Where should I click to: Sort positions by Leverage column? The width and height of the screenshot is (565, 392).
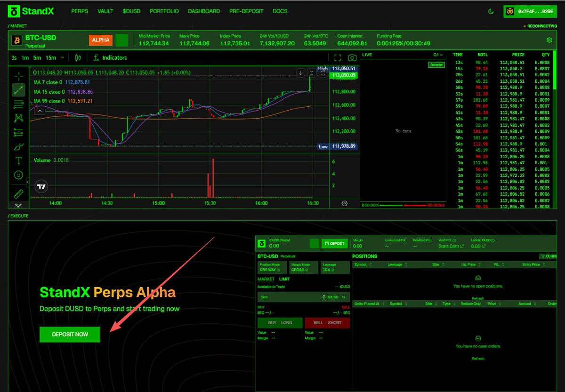pyautogui.click(x=397, y=264)
